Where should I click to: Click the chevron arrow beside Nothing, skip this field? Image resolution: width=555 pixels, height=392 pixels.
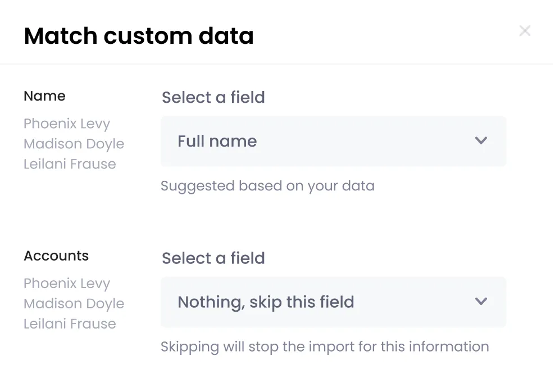point(481,302)
